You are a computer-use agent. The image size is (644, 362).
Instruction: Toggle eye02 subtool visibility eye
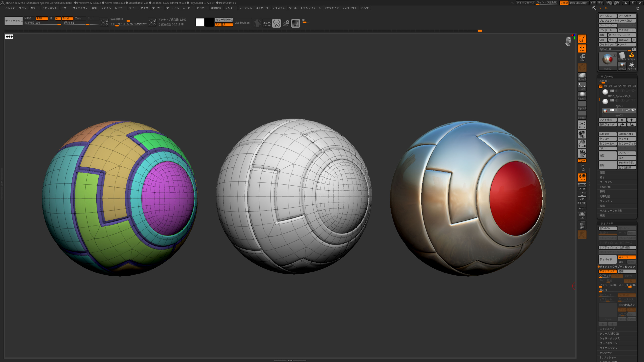click(x=633, y=110)
